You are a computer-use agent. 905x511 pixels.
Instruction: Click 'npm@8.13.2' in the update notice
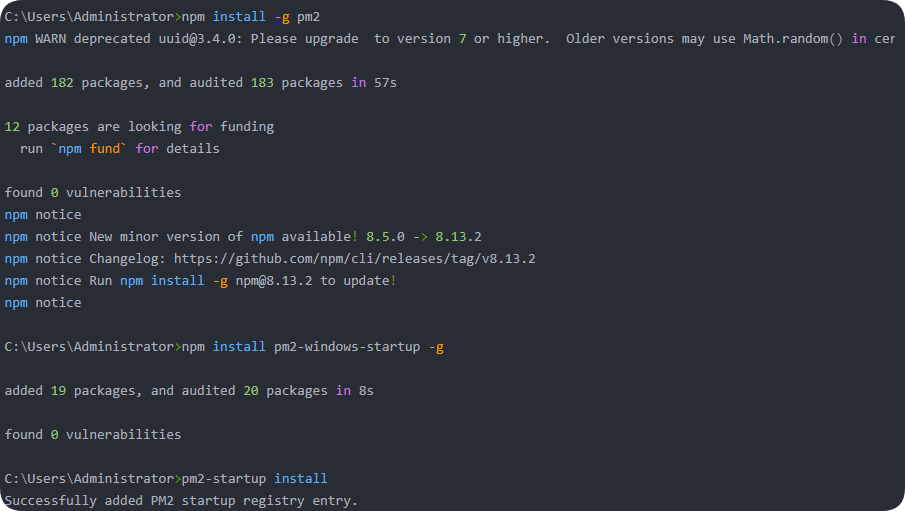(x=274, y=281)
